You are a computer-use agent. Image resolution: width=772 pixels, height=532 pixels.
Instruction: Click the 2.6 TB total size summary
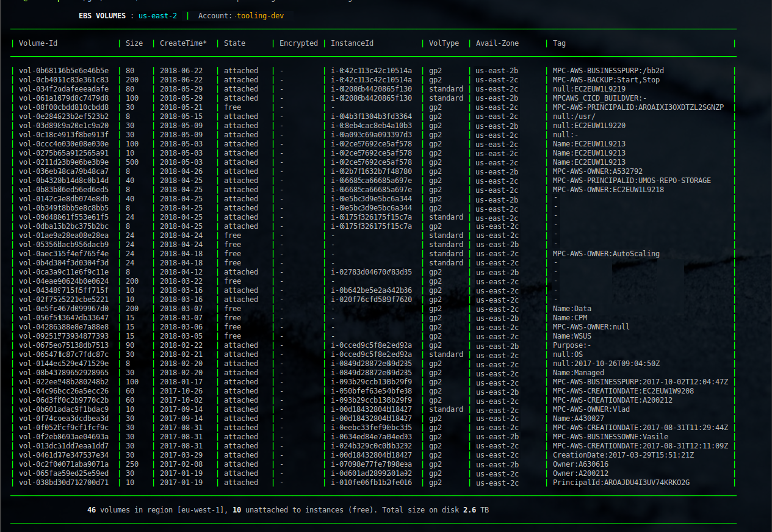coord(476,509)
